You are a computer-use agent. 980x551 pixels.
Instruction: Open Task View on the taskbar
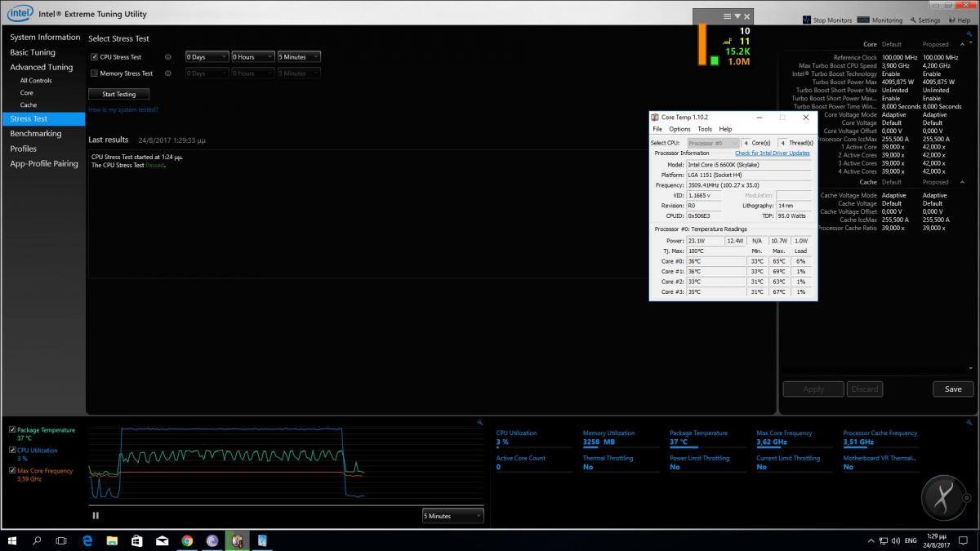click(61, 540)
